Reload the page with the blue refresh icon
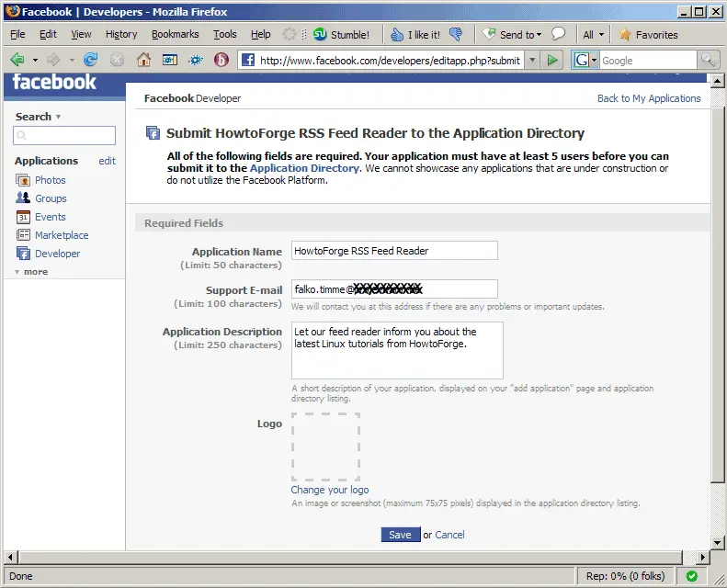 (x=90, y=60)
